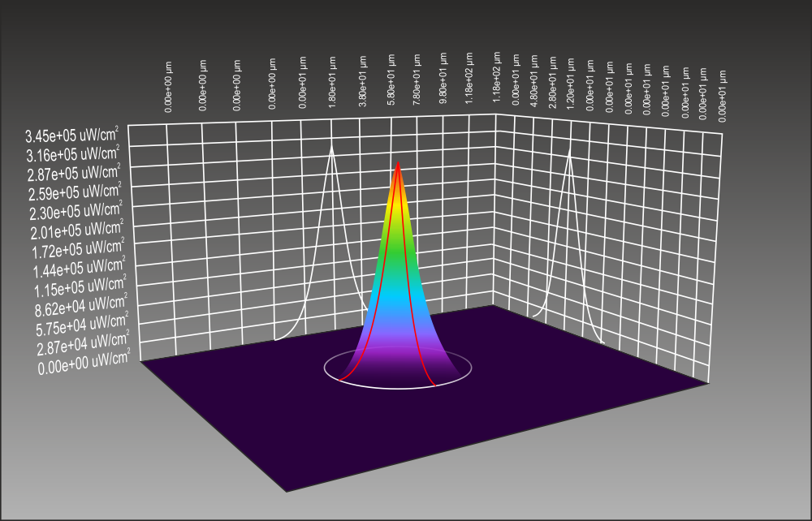Click the 1.20e+01 µm label on right axis
The image size is (812, 521).
[x=571, y=82]
